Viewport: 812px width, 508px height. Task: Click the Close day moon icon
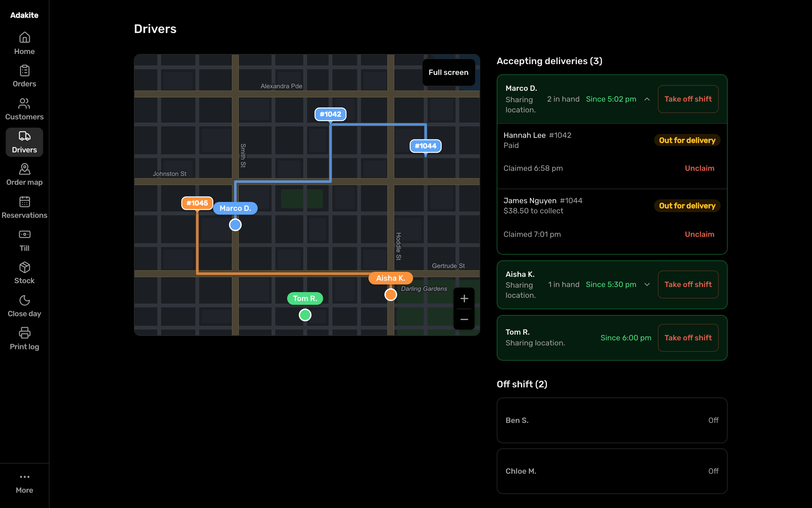point(24,300)
